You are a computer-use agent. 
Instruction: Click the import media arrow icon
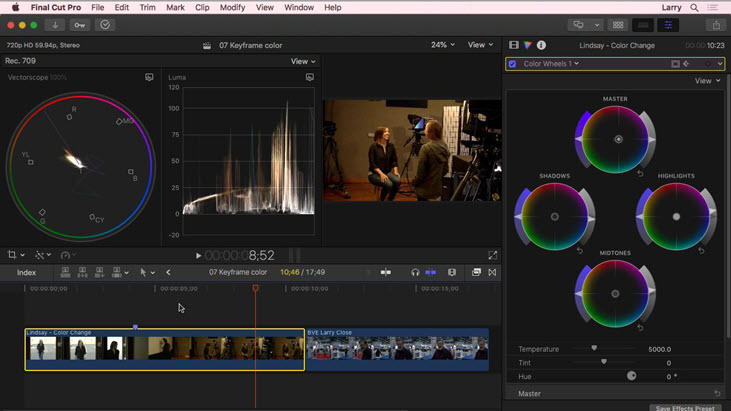point(55,25)
